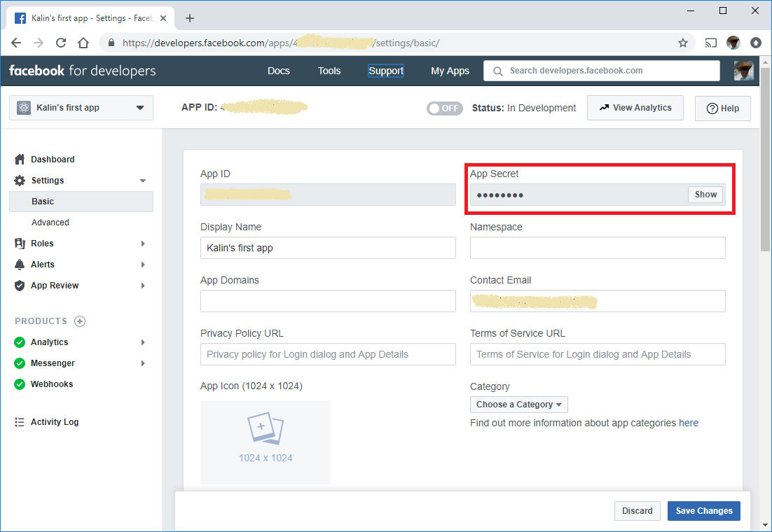
Task: Open the My Apps menu
Action: (450, 71)
